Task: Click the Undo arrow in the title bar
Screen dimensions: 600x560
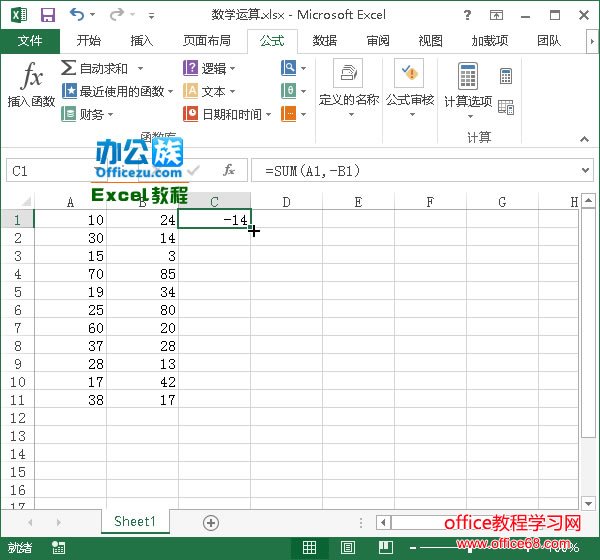Action: tap(78, 15)
